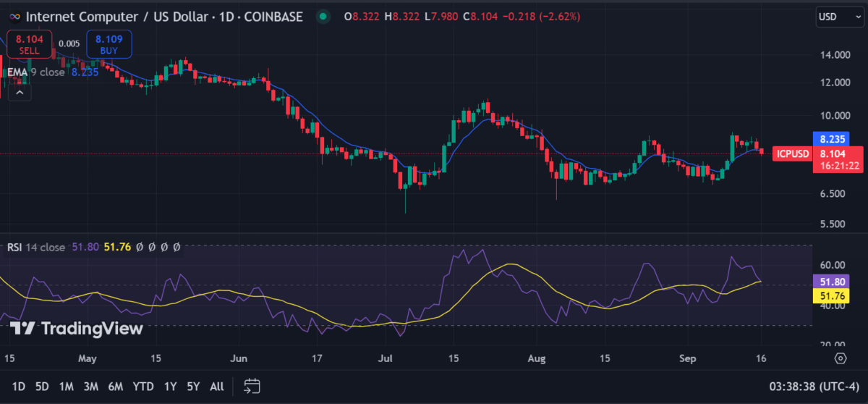Click the 0.005 spread value
The width and height of the screenshot is (868, 404).
[69, 44]
